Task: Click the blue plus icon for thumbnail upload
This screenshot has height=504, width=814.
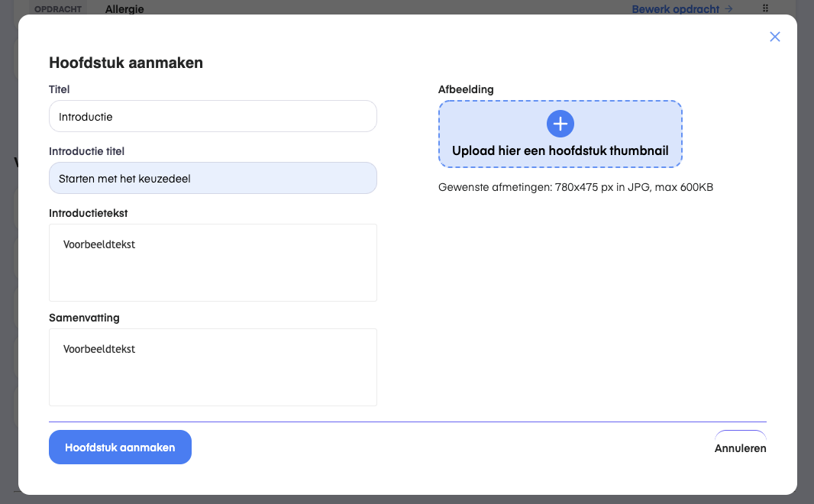Action: click(x=560, y=124)
